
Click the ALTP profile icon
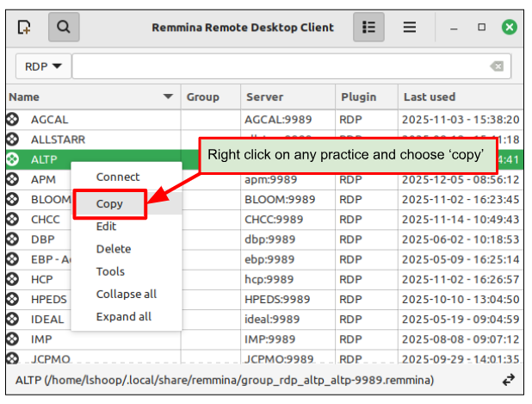[13, 159]
